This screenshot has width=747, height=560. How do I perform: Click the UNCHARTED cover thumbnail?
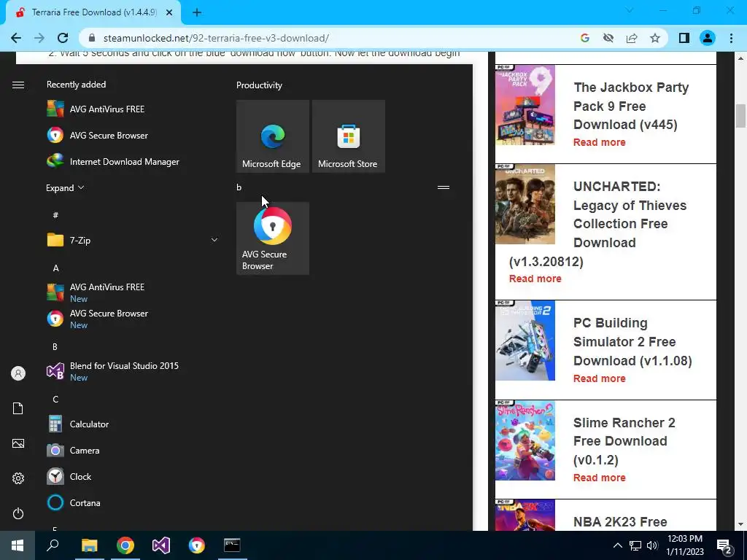tap(525, 204)
